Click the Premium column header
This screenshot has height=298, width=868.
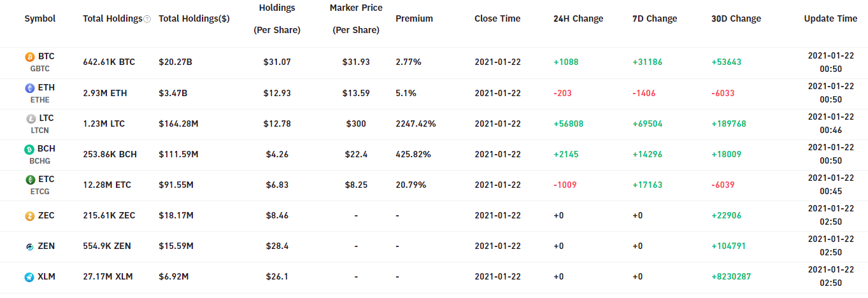tap(414, 18)
